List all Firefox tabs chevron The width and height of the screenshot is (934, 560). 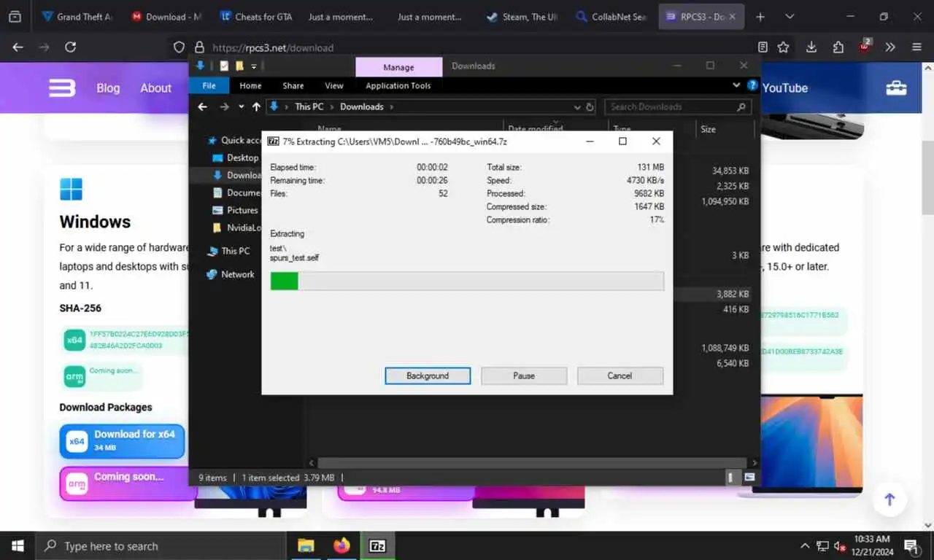click(790, 16)
